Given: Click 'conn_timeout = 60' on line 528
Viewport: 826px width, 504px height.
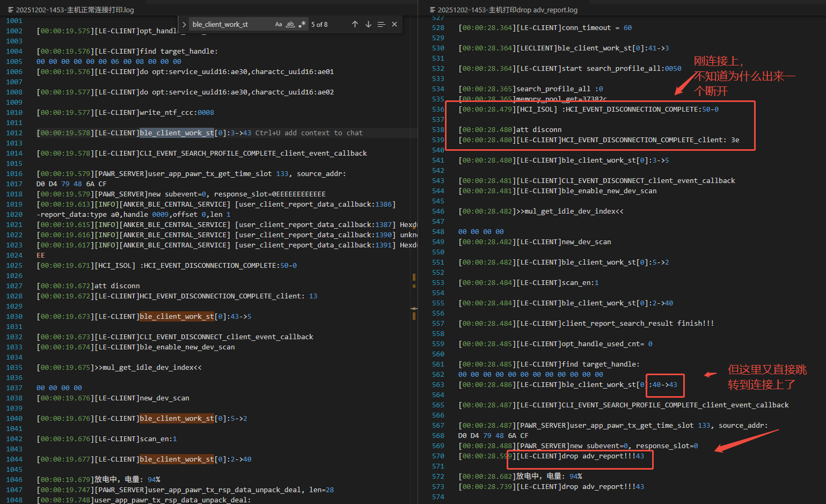Looking at the screenshot, I should click(x=597, y=27).
